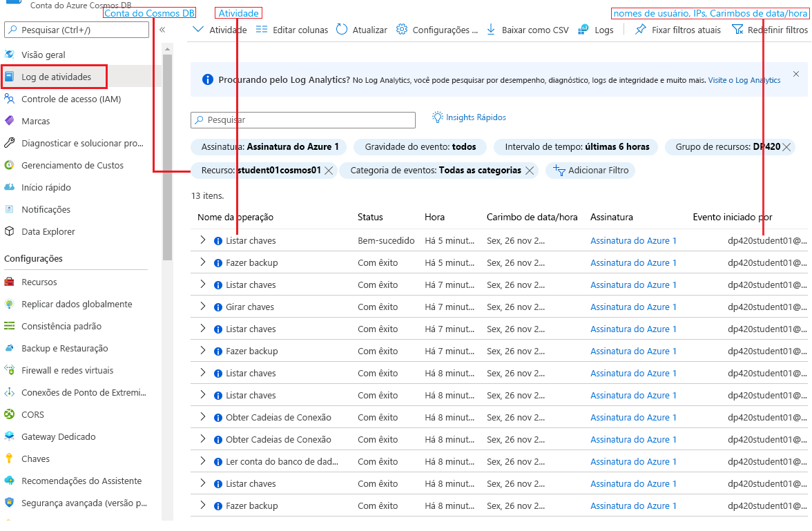Screen dimensions: 812x531
Task: Open Replicar dados globalmente
Action: tap(77, 304)
